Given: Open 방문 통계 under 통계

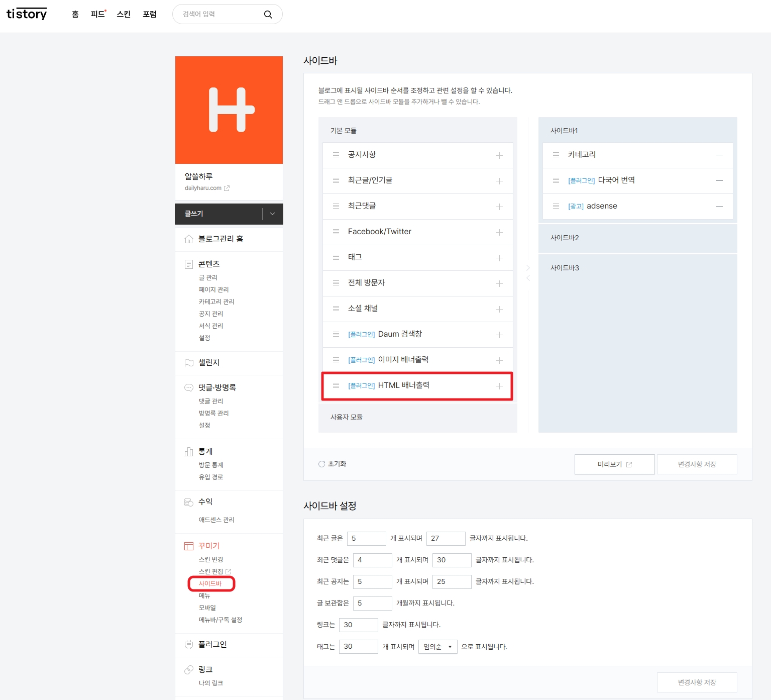Looking at the screenshot, I should 211,465.
